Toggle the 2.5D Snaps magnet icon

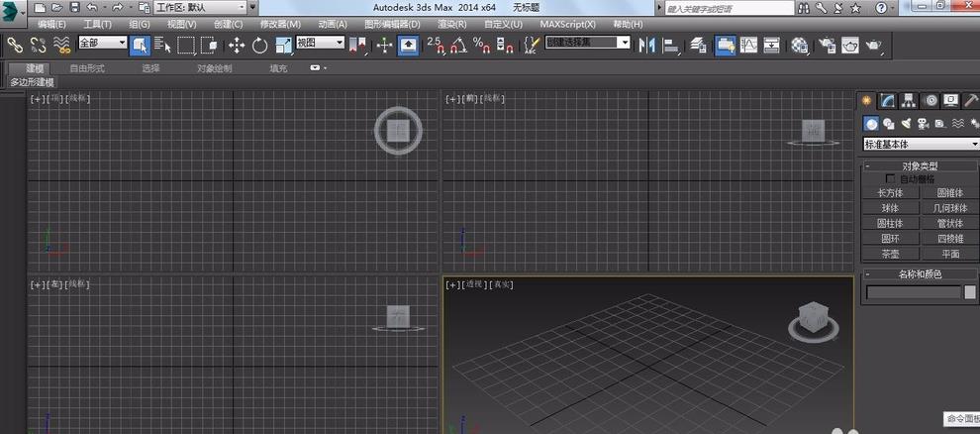[x=436, y=45]
